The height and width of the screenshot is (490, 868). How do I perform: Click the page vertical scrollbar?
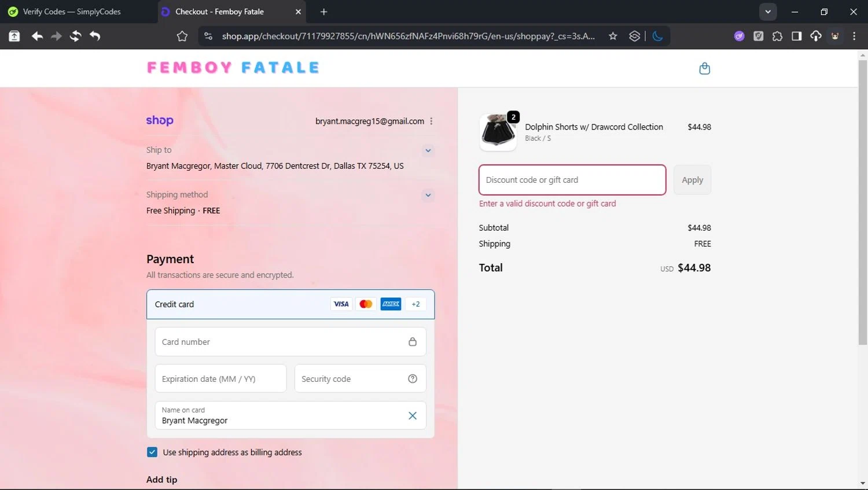(x=863, y=202)
